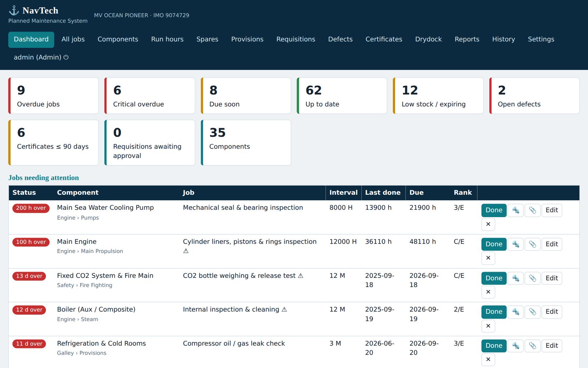The image size is (588, 368).
Task: Open paperclip attachments for Refrigeration & Cold Rooms
Action: [533, 346]
